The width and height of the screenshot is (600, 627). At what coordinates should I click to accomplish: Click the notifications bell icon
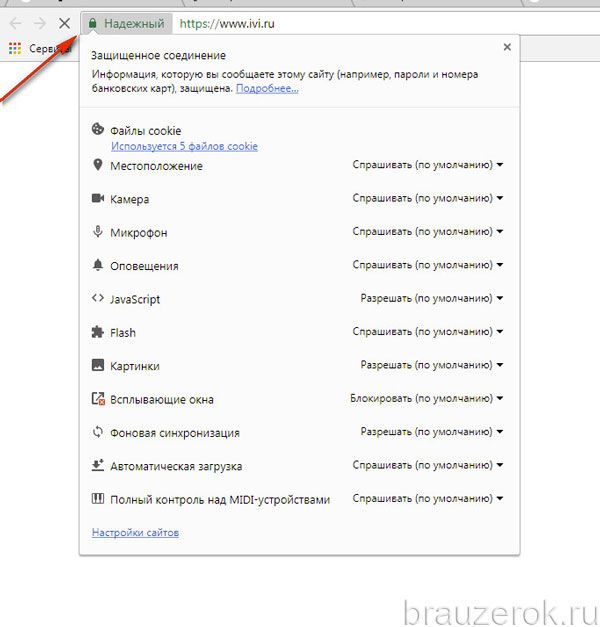point(98,265)
